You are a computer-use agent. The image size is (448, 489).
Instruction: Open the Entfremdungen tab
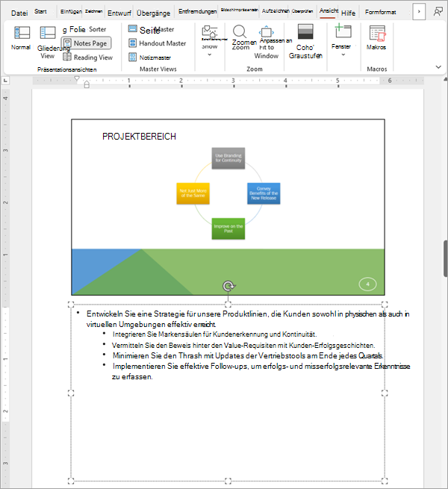click(197, 11)
